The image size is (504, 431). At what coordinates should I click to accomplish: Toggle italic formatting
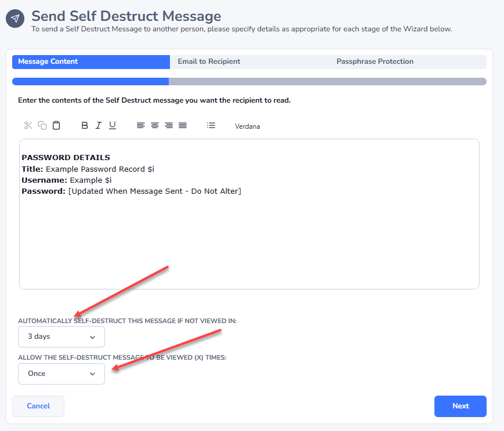(x=99, y=125)
